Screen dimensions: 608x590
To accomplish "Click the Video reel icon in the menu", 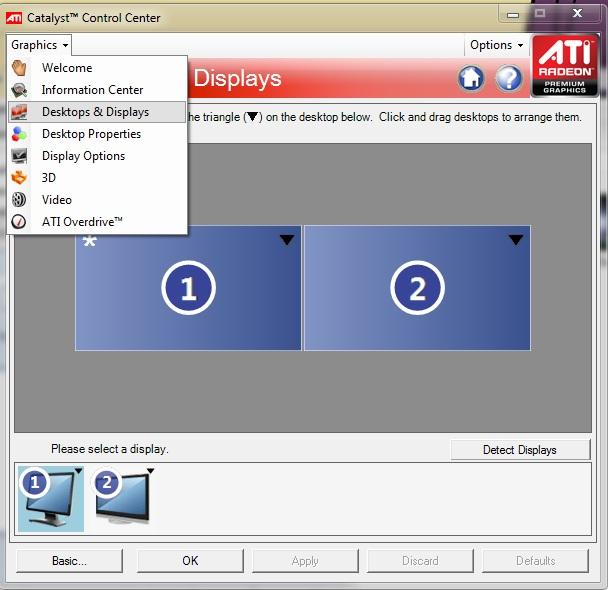I will (x=19, y=200).
